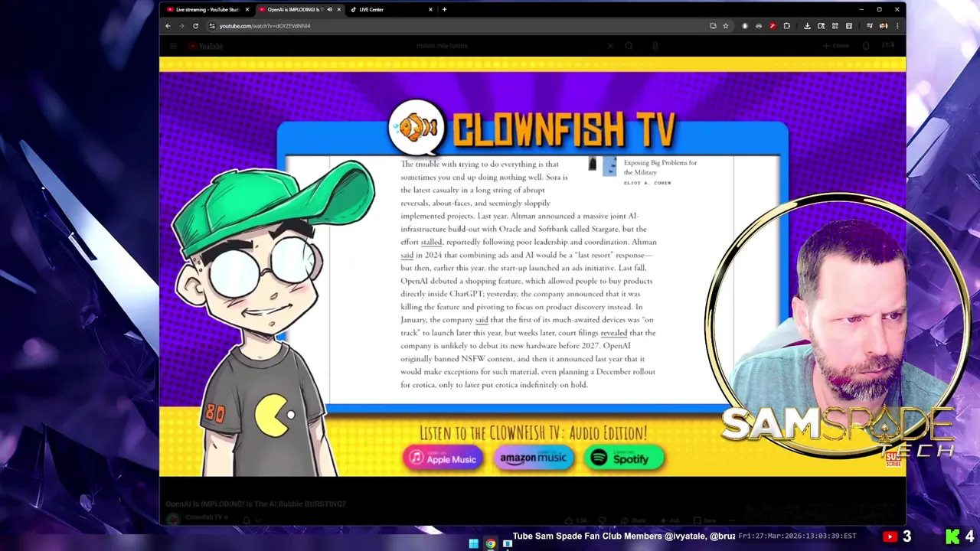
Task: Mute the audio on OpenAI is IMPLODING tab
Action: point(329,9)
